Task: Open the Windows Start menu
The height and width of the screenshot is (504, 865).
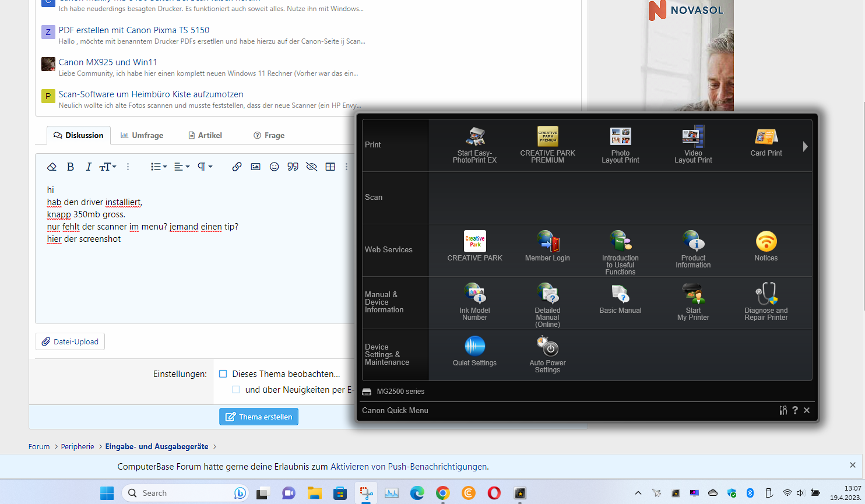Action: click(x=107, y=493)
